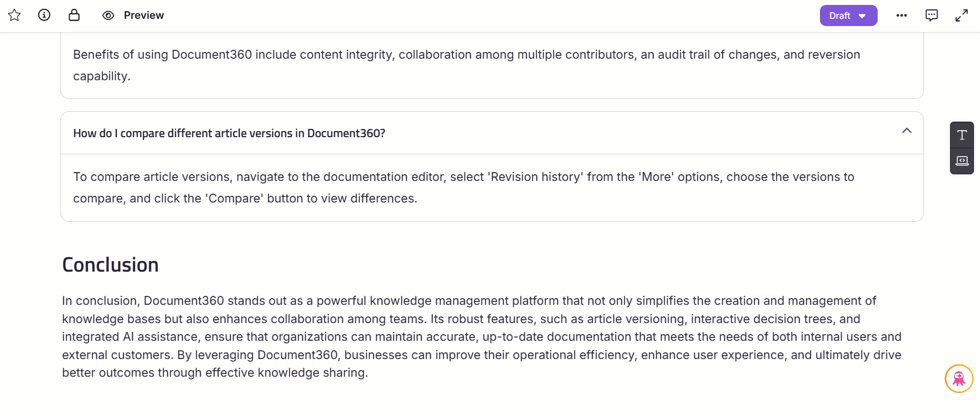Click the 'Benefits of using Document360' answer text
Viewport: 980px width, 416px height.
click(x=163, y=55)
